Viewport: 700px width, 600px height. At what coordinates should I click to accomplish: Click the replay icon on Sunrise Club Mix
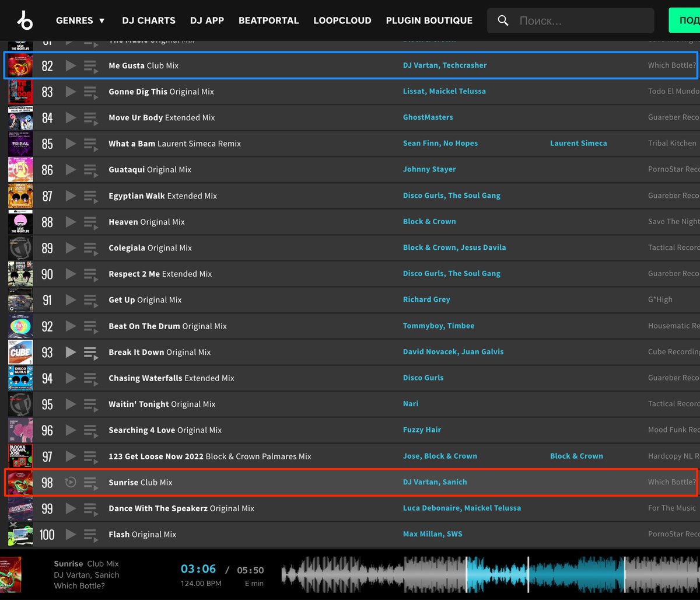70,482
